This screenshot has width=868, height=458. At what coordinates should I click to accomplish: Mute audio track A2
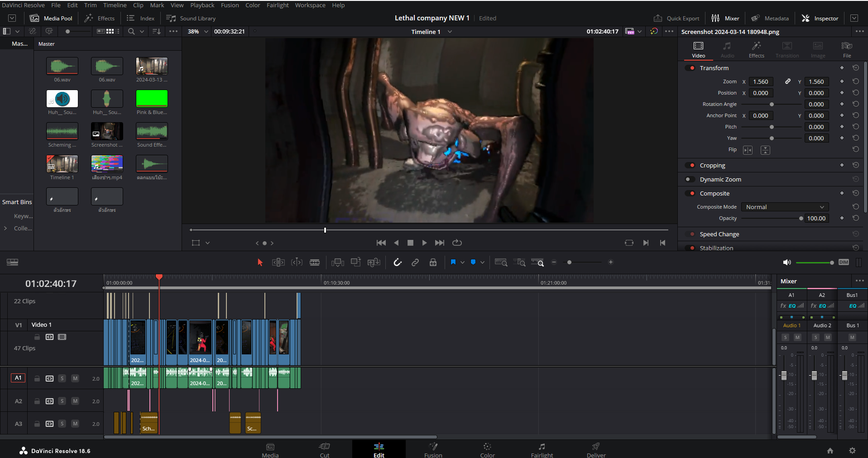pos(75,401)
